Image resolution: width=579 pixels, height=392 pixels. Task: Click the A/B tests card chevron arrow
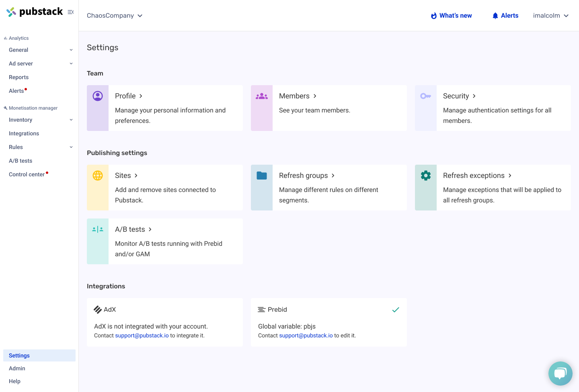(x=150, y=230)
